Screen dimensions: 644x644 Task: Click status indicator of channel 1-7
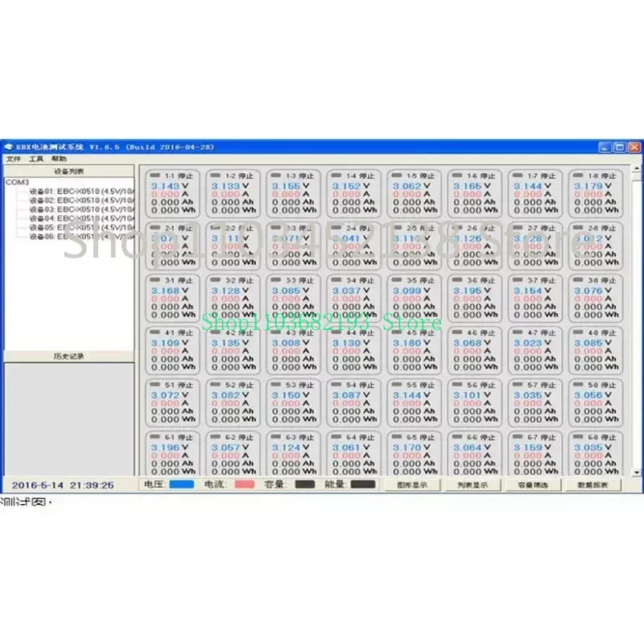[518, 175]
